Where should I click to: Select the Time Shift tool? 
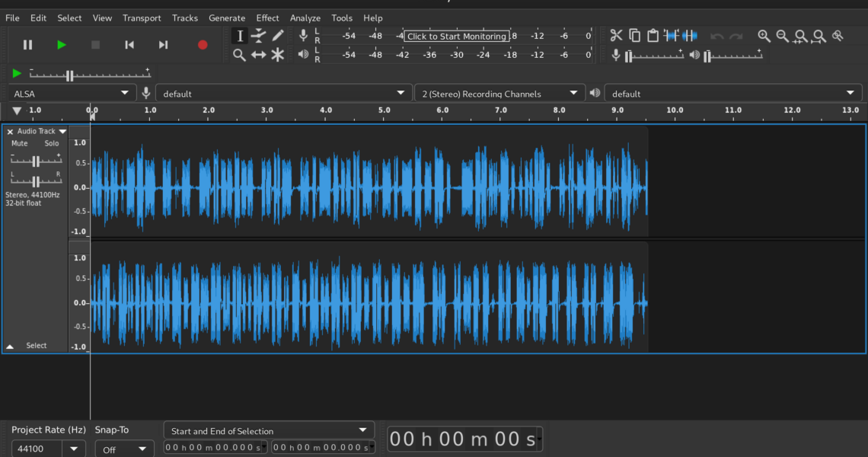click(x=259, y=55)
